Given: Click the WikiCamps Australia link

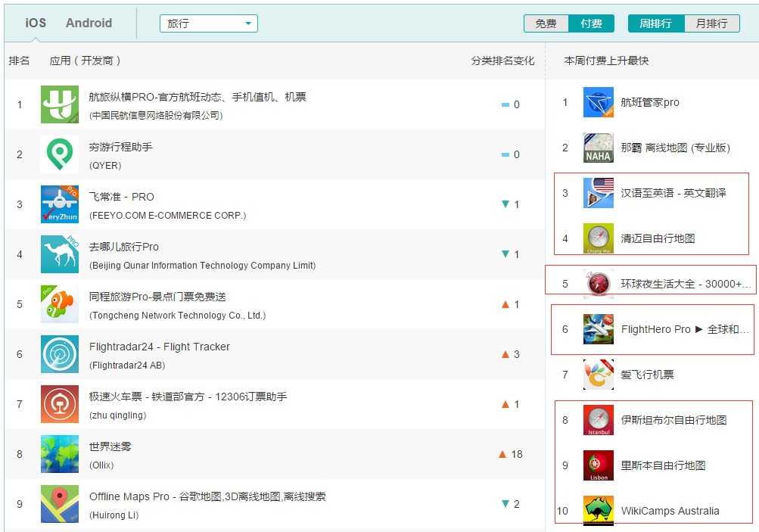Looking at the screenshot, I should [x=670, y=511].
